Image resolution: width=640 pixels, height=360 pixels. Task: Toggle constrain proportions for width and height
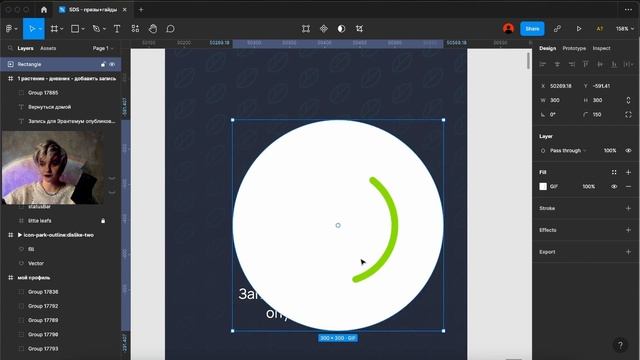[x=628, y=100]
